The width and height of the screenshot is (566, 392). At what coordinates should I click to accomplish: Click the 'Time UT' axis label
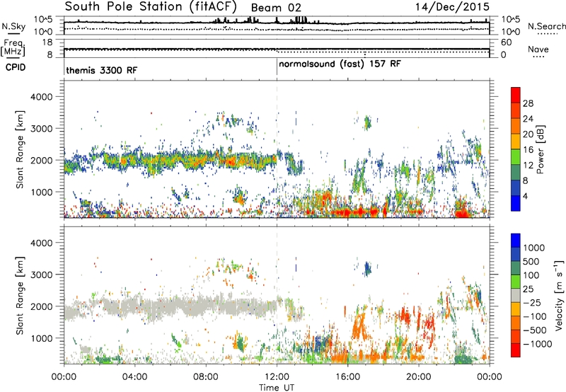click(x=277, y=388)
